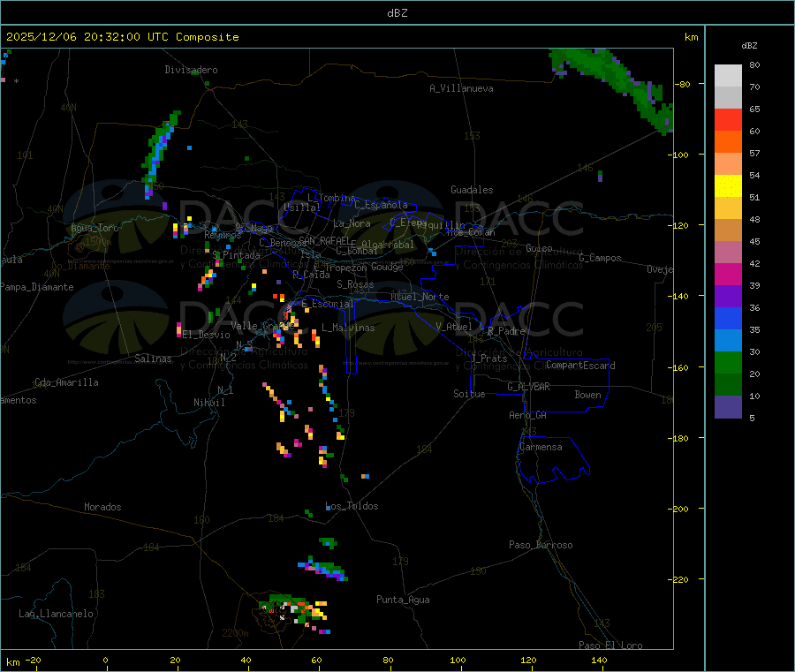Pick the yellow 51-54 dBZ legend swatch

[728, 186]
